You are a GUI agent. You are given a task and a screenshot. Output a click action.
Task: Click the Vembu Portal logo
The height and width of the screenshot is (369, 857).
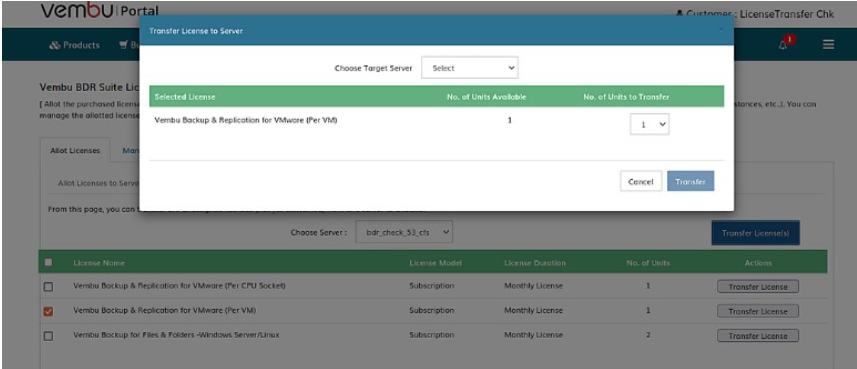(99, 11)
